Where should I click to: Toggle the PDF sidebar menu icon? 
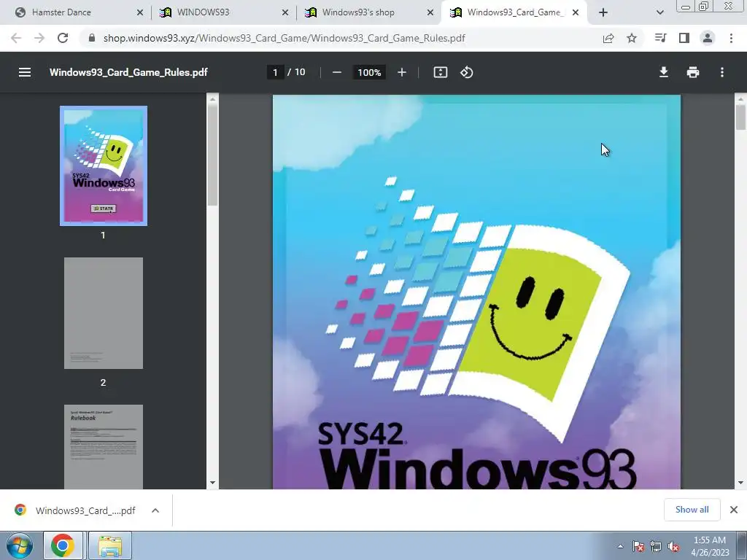coord(25,72)
